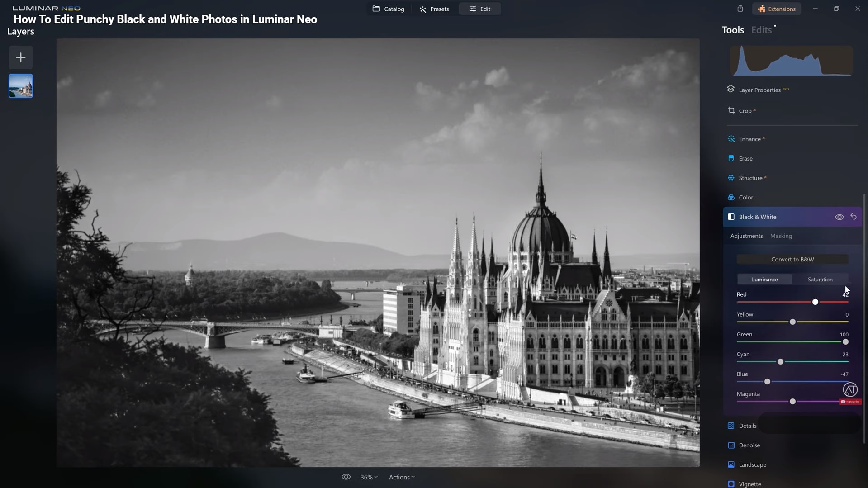This screenshot has height=488, width=868.
Task: Click the Crop tool icon
Action: pyautogui.click(x=731, y=110)
